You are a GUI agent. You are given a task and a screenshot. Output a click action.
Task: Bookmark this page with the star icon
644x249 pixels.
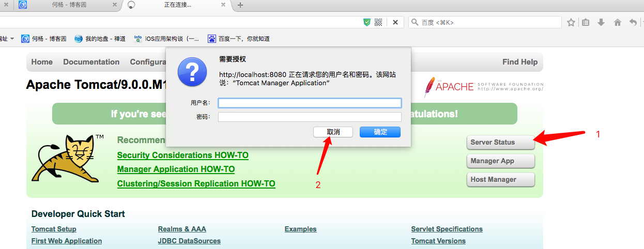coord(571,22)
